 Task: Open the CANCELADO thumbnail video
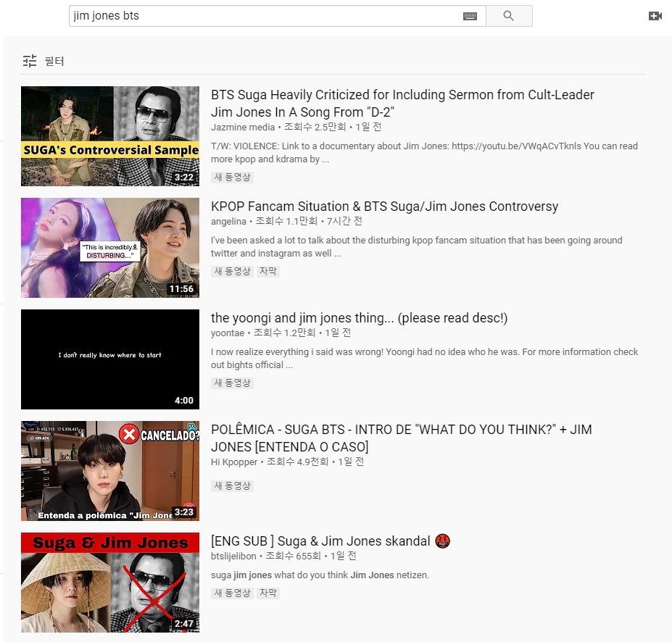110,471
